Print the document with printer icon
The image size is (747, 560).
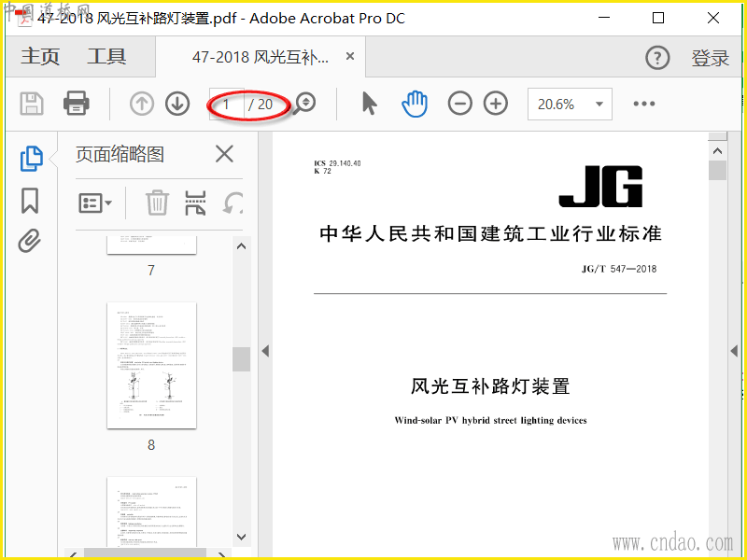pos(77,104)
